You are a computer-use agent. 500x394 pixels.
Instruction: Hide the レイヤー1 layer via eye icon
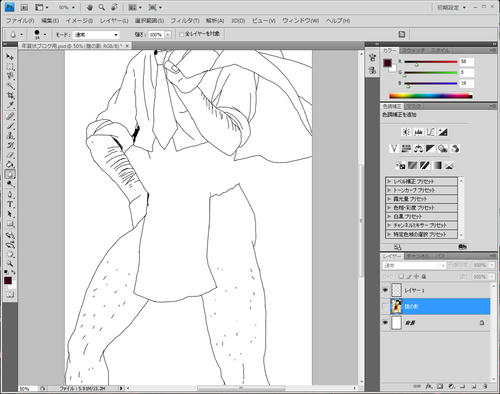click(385, 290)
